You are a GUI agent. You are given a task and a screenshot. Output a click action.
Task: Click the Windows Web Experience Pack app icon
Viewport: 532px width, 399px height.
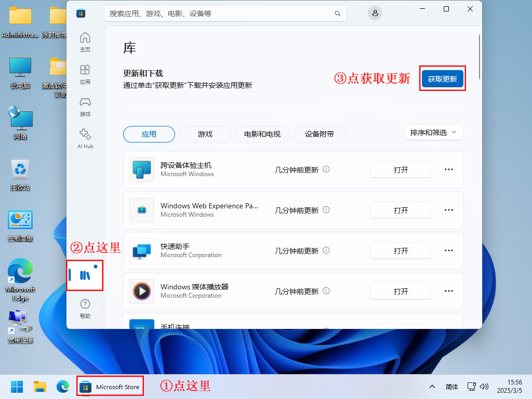142,210
